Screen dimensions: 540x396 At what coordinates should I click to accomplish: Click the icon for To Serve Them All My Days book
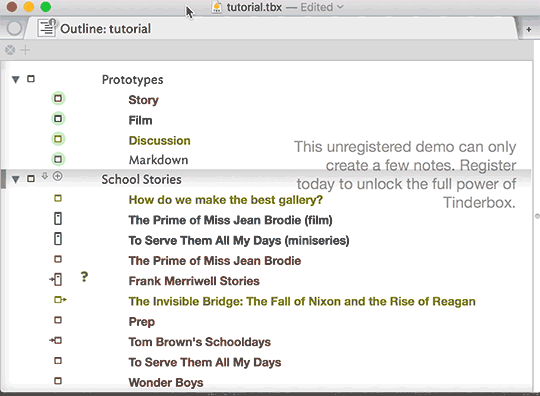click(x=58, y=361)
